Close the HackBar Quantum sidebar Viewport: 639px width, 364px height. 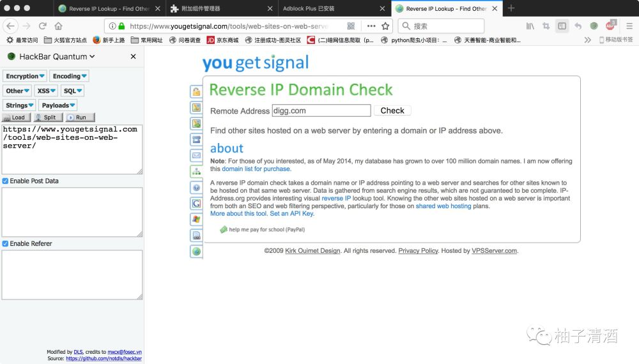(134, 57)
